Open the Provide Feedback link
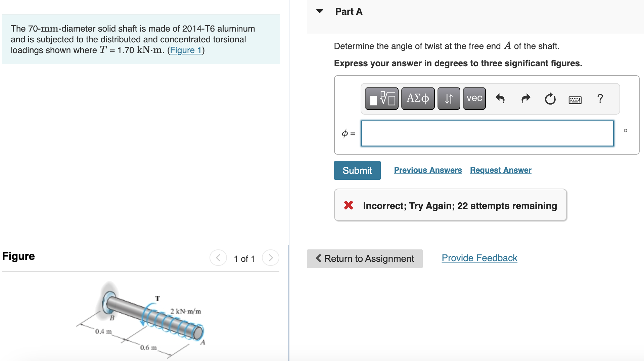 tap(479, 258)
